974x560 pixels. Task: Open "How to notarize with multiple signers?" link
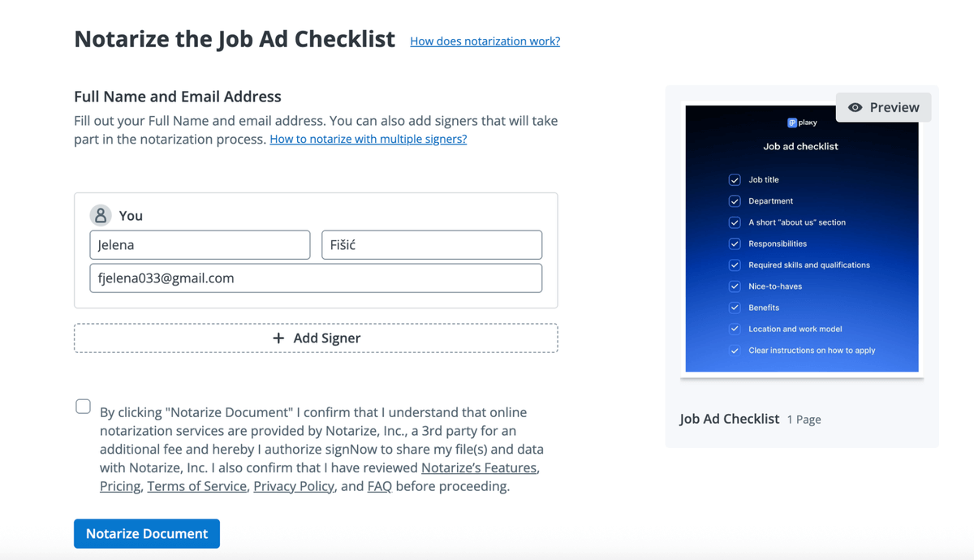pyautogui.click(x=368, y=139)
